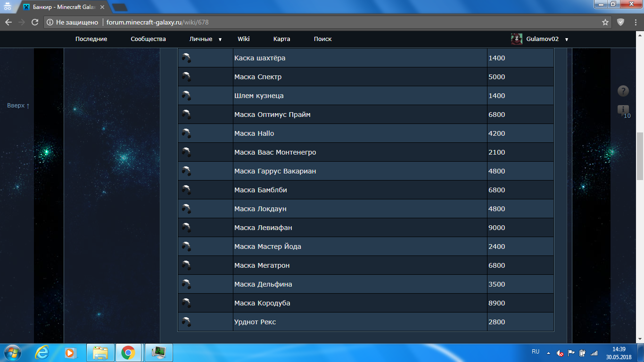Screen dimensions: 644x362
Task: Open Google Chrome from the taskbar
Action: (x=128, y=353)
